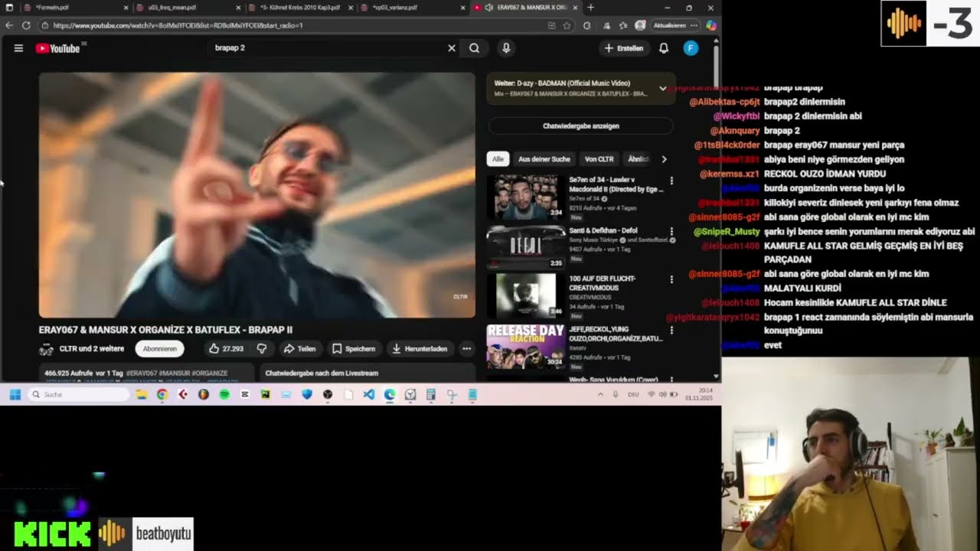
Task: Open the account avatar 'F' menu
Action: point(691,48)
